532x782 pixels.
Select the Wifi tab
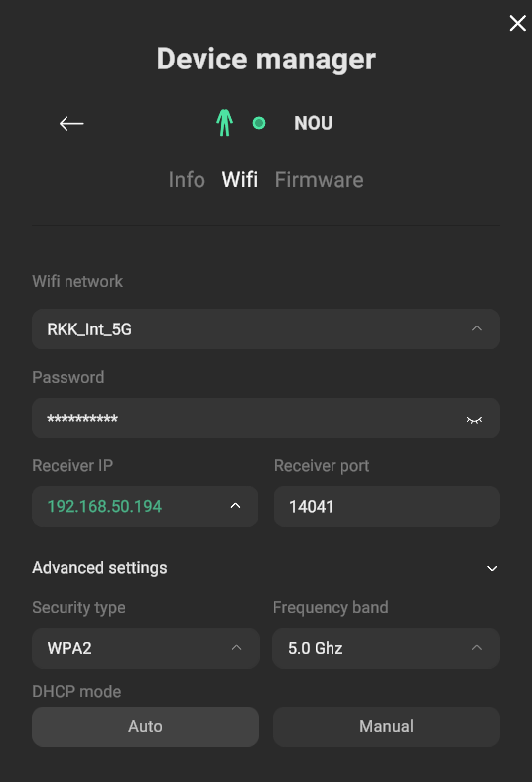[240, 180]
